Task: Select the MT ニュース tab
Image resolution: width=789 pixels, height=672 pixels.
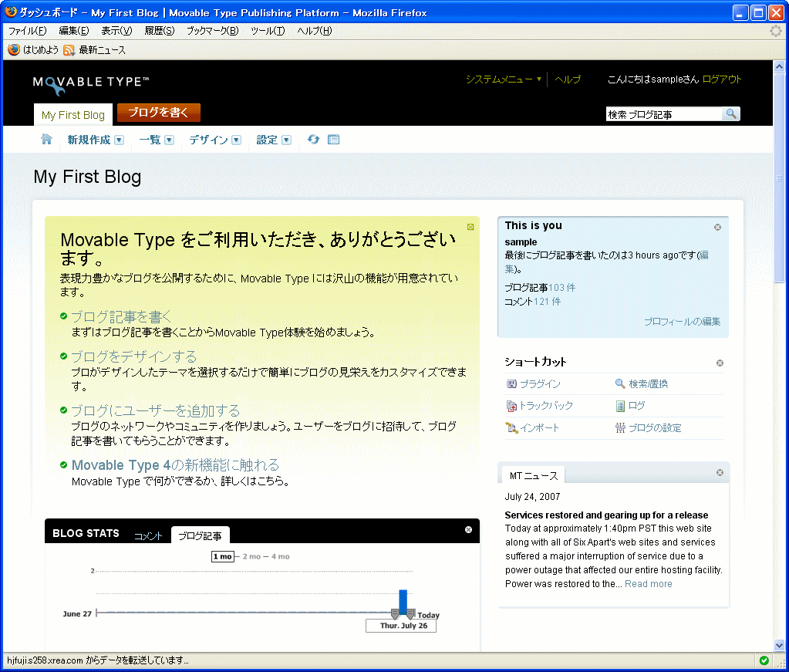Action: coord(534,476)
